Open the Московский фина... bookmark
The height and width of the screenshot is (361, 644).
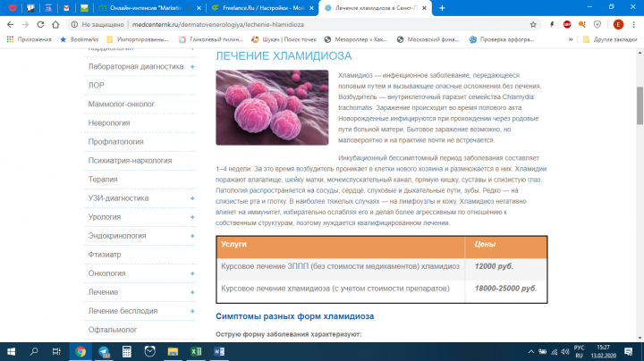(x=428, y=39)
